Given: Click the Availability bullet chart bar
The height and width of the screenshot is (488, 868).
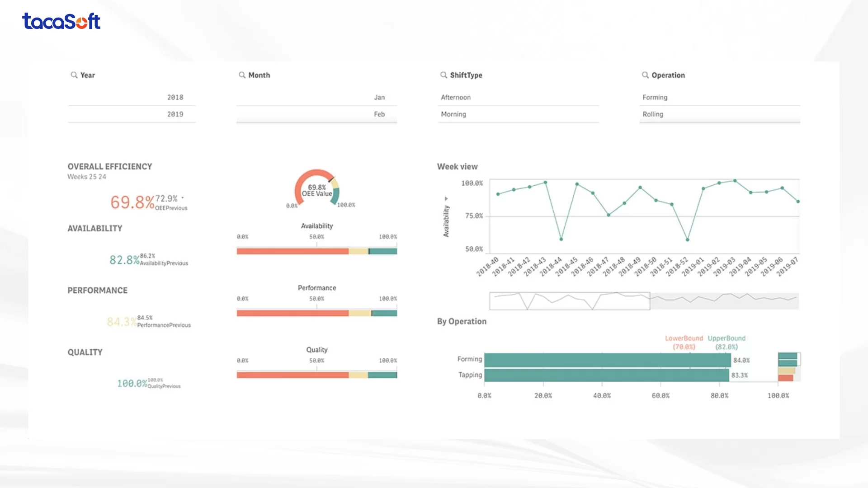Looking at the screenshot, I should 317,251.
